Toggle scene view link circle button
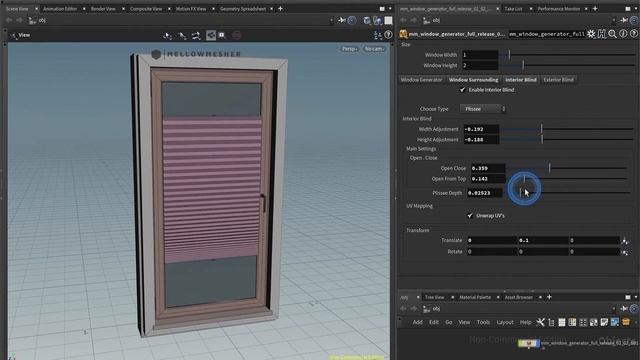This screenshot has height=360, width=640. (351, 20)
